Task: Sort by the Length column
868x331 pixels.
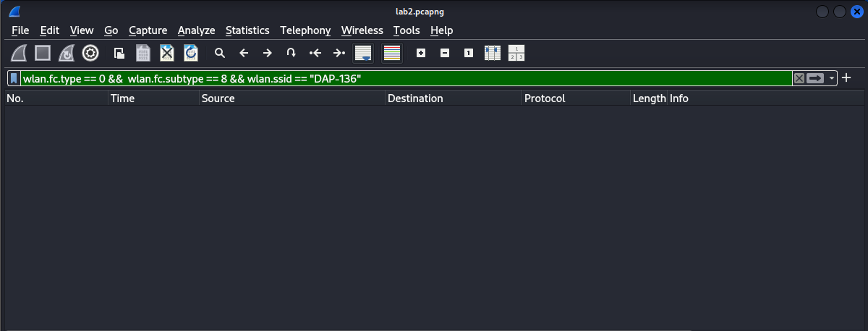Action: pyautogui.click(x=650, y=99)
